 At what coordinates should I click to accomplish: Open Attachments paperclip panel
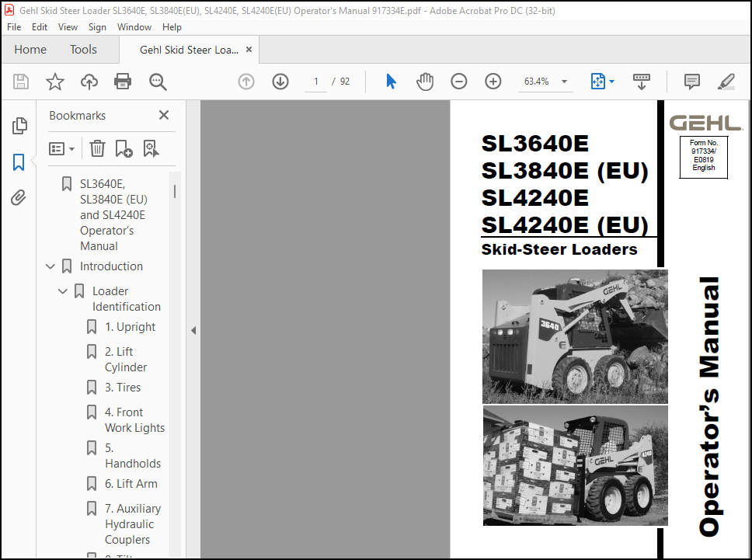point(18,197)
